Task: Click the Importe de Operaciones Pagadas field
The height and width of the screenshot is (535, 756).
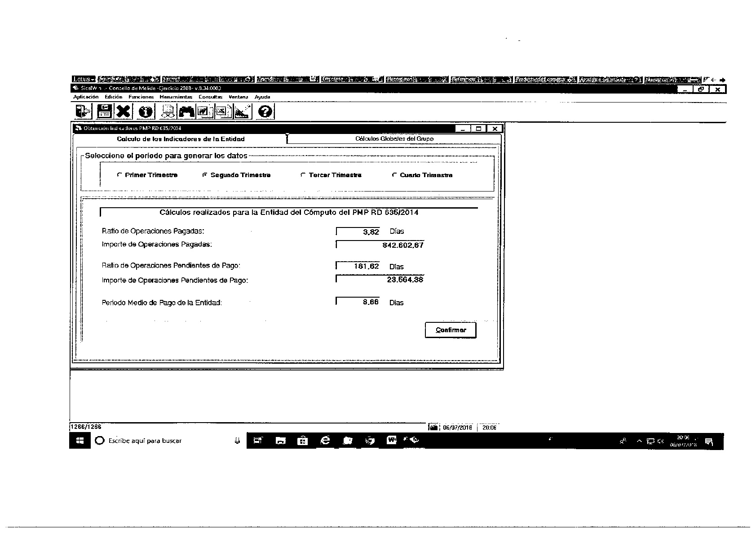Action: tap(380, 245)
